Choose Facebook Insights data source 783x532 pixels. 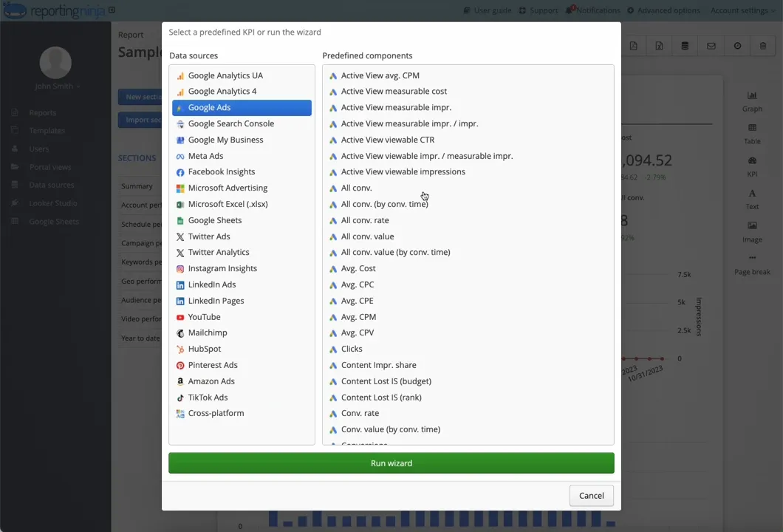[x=242, y=172]
